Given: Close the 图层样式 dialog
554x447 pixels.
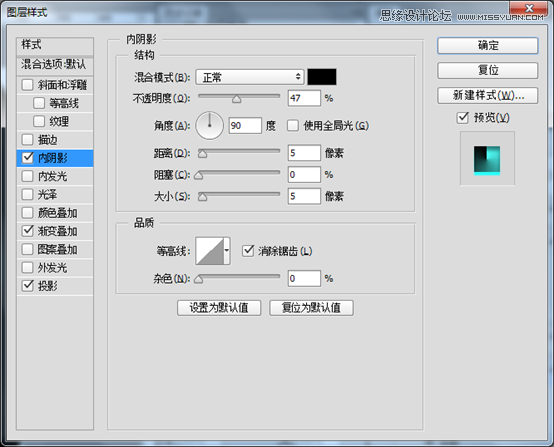Looking at the screenshot, I should 529,8.
